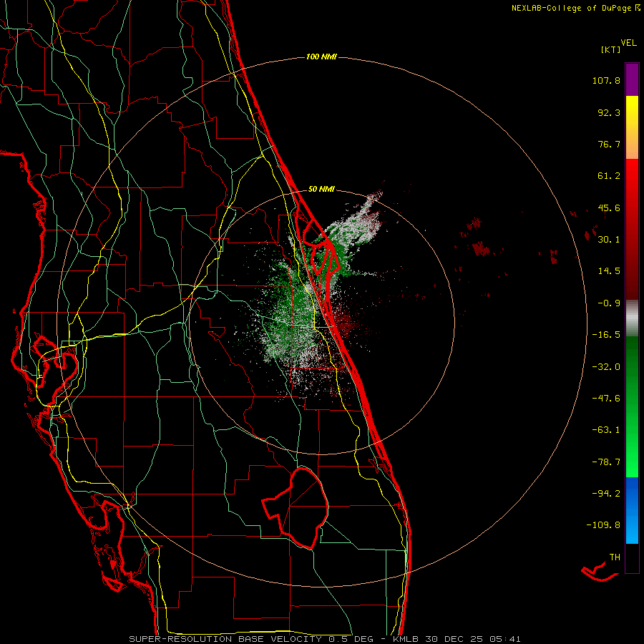Select the -63.1 value on velocity scale
The width and height of the screenshot is (644, 644).
point(606,430)
